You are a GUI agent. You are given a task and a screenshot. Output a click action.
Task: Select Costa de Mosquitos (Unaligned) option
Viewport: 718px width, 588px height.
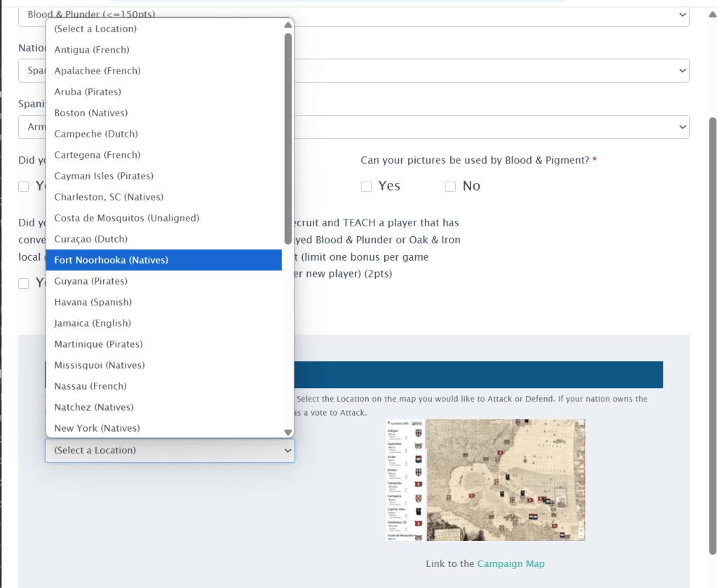[127, 218]
